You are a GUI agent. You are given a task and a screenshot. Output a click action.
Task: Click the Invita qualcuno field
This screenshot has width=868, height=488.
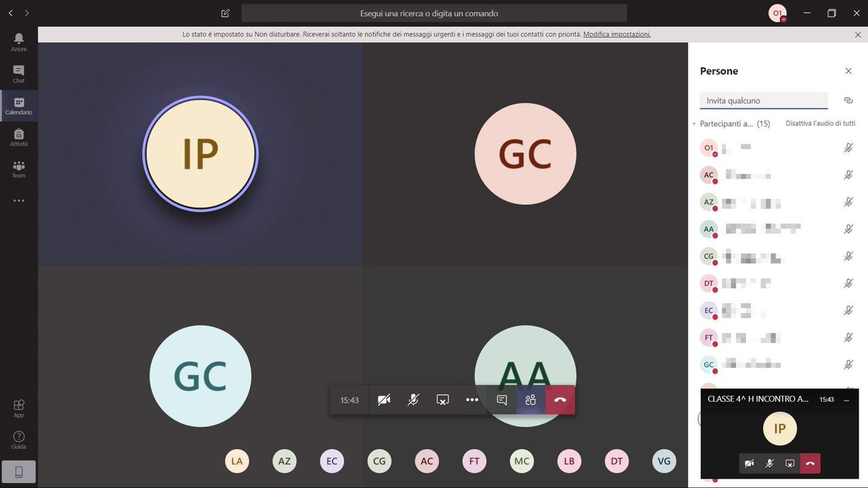click(x=764, y=100)
